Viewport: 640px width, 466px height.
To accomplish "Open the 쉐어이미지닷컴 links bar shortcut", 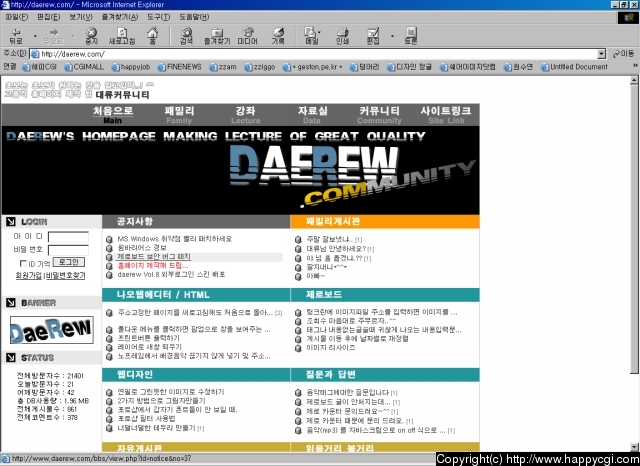I will point(468,67).
